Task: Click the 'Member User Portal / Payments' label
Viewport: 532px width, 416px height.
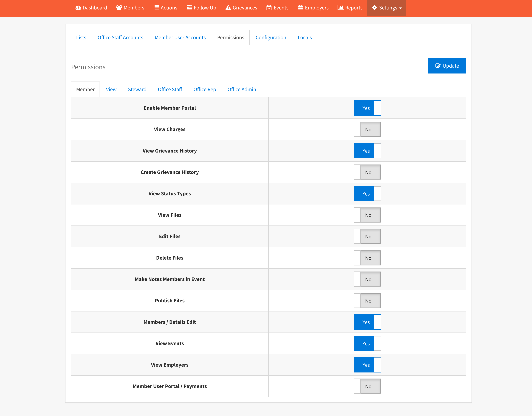Action: 169,386
